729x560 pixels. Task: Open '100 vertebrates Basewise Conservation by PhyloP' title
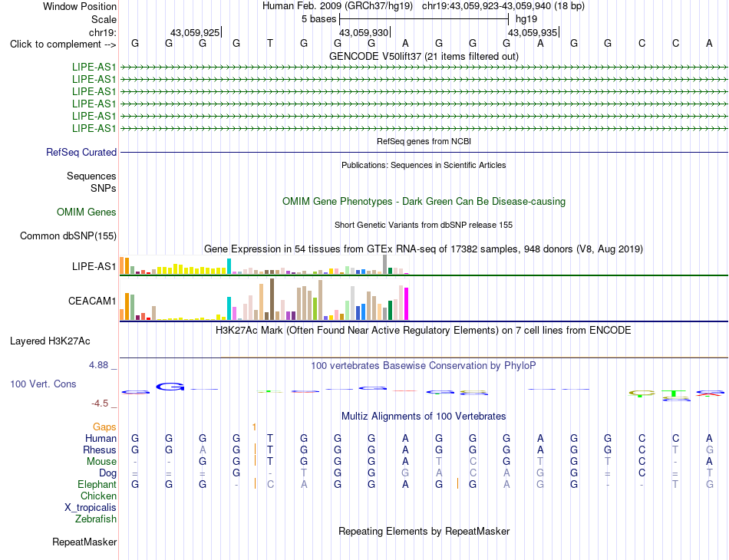(x=424, y=366)
